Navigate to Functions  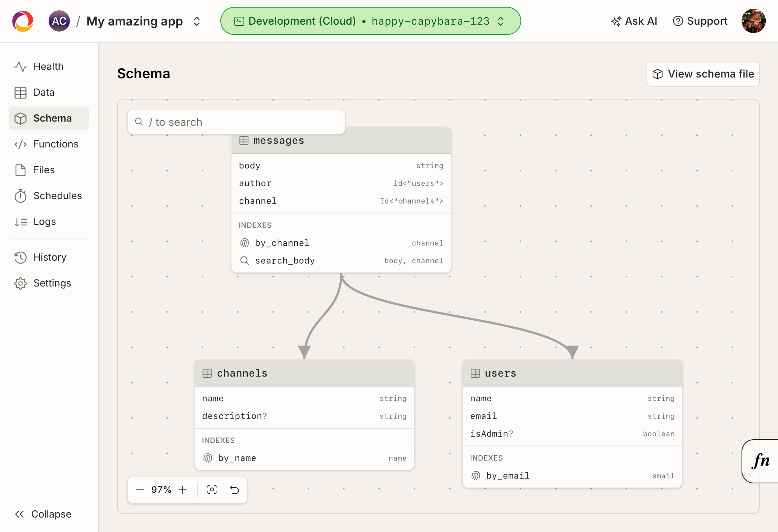click(49, 144)
